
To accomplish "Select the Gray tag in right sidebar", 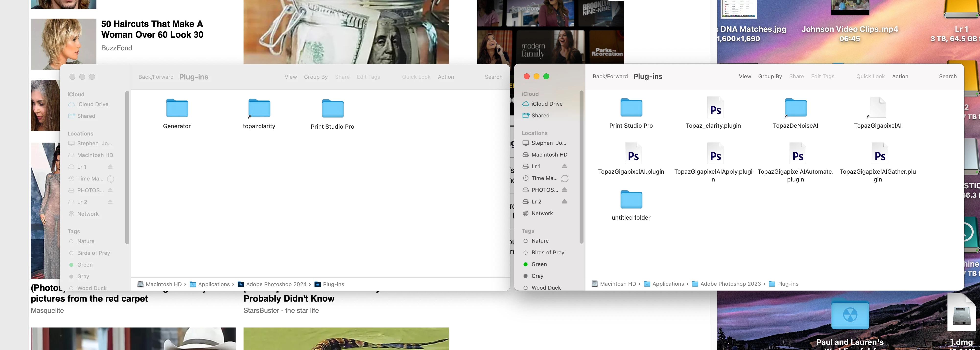I will pyautogui.click(x=537, y=276).
